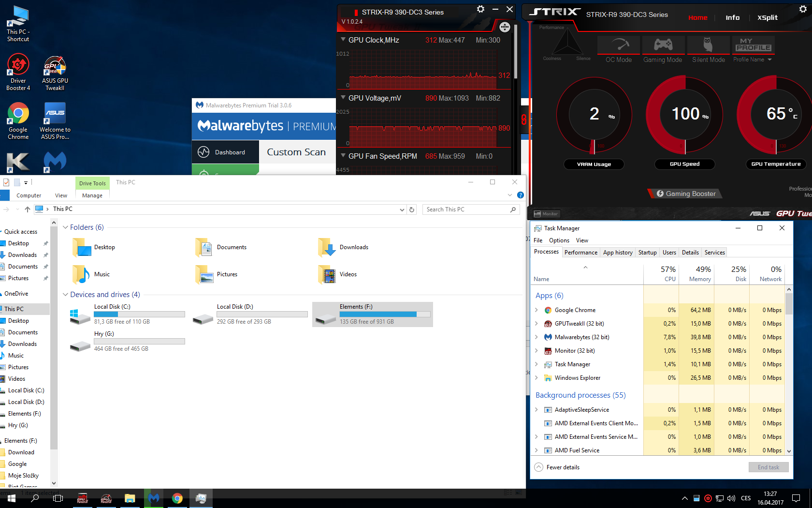Collapse the Folders (6) group
This screenshot has height=508, width=812.
click(65, 227)
